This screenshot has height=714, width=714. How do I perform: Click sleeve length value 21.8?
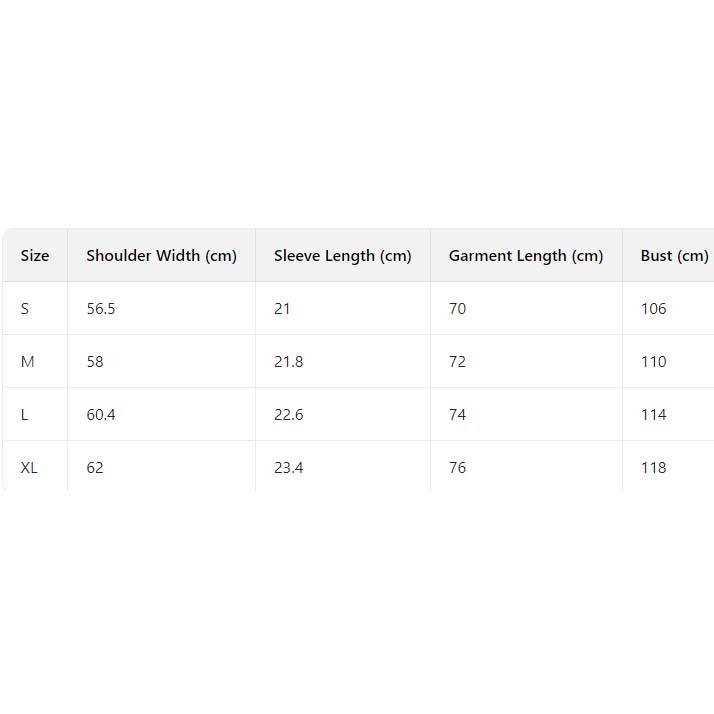[288, 362]
